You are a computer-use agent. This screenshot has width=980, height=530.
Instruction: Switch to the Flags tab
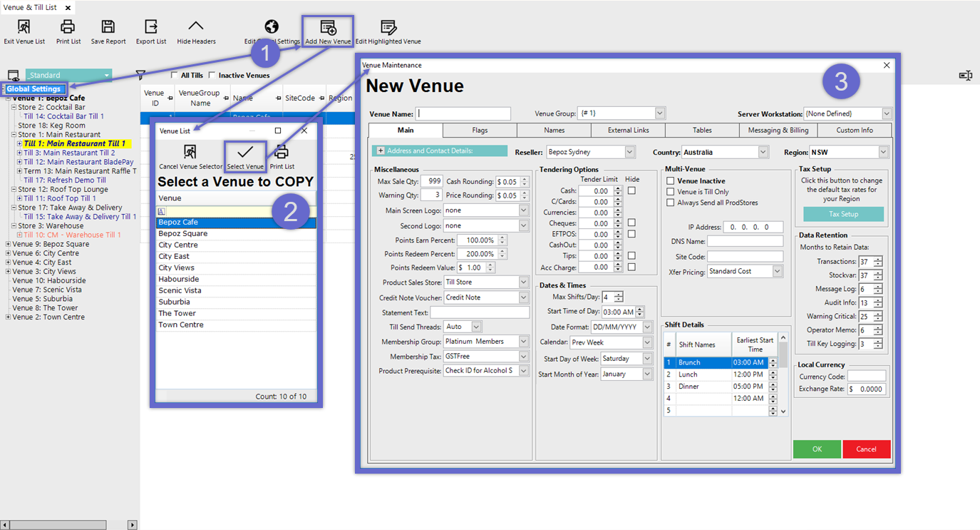(x=480, y=131)
